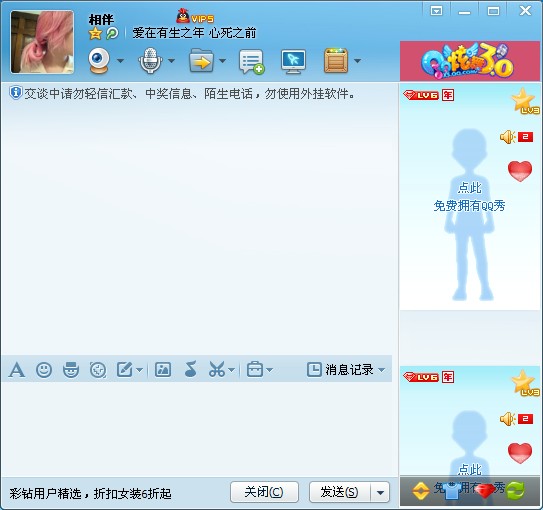The image size is (543, 510).
Task: Open the applications box icon
Action: pos(336,61)
